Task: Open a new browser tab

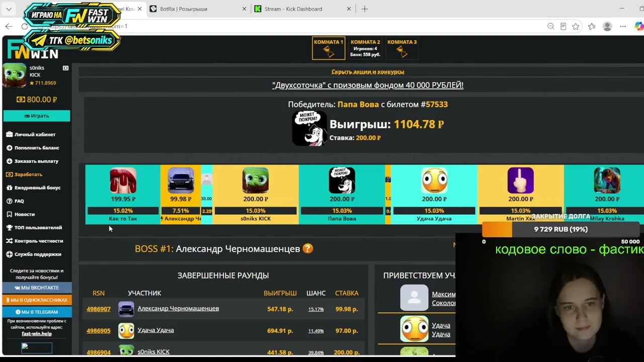Action: [x=365, y=9]
